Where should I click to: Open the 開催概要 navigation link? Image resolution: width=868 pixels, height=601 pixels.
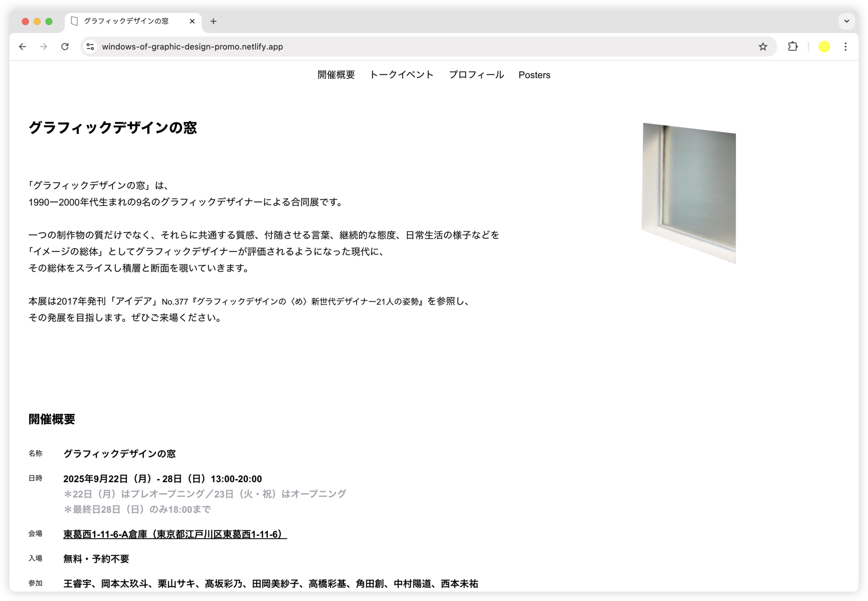click(336, 75)
